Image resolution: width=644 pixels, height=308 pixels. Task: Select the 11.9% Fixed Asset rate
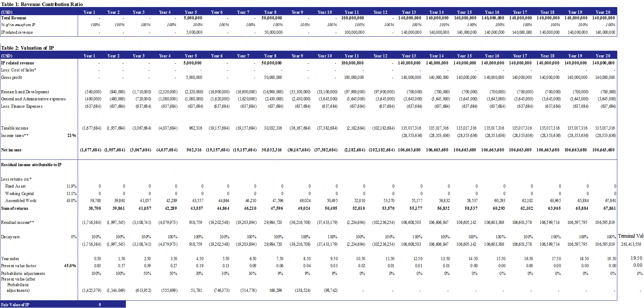[72, 186]
